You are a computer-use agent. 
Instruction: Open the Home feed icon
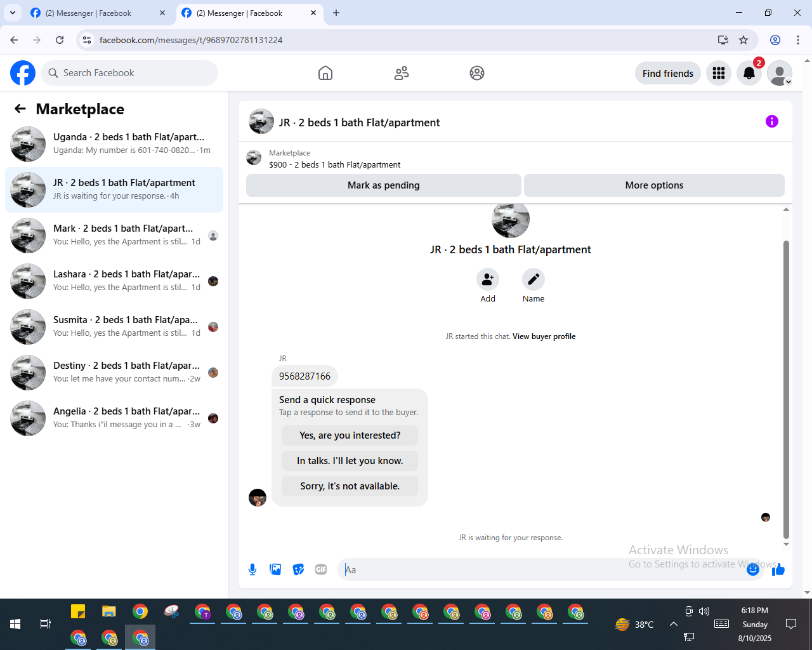tap(325, 73)
